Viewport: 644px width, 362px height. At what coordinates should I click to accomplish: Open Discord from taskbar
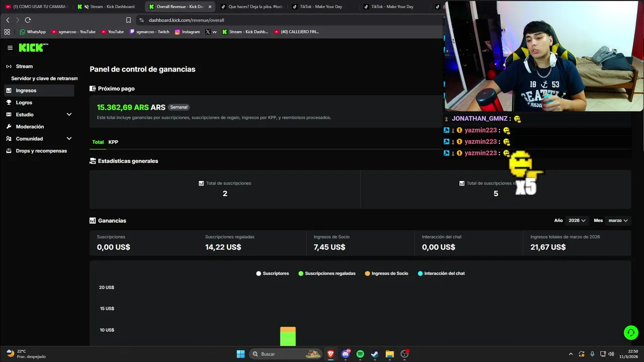coord(346,354)
